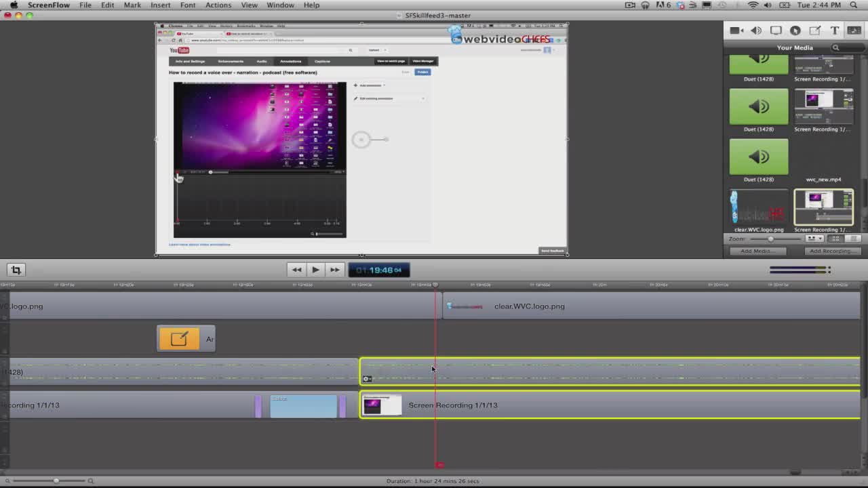Click the Adobe menu bar icon
Viewport: 868px width, 488px height.
(662, 5)
